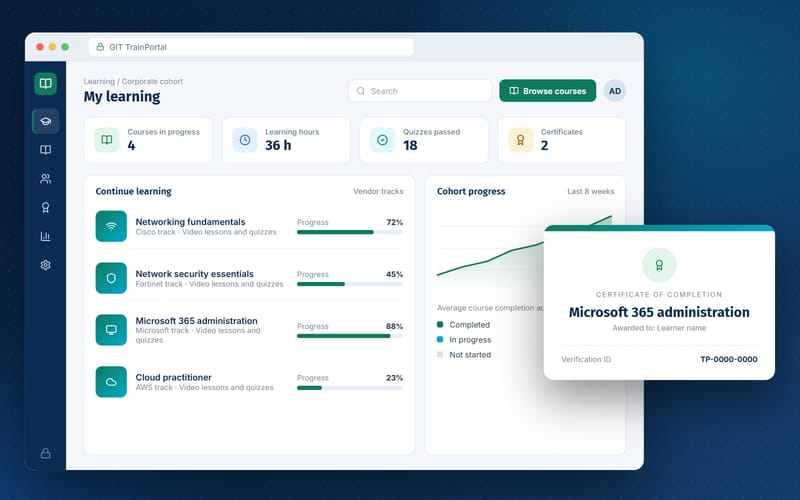Click the In progress legend color swatch

tap(440, 339)
